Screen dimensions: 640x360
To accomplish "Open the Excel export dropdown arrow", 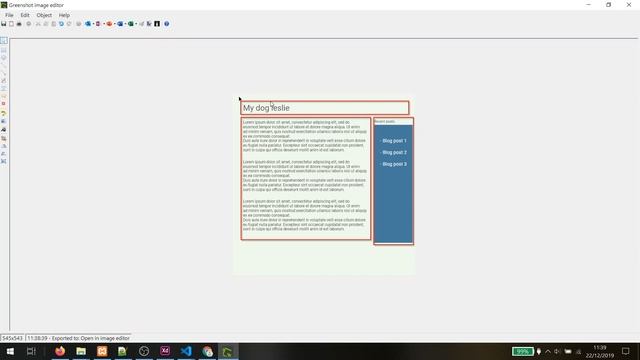I will tap(136, 24).
